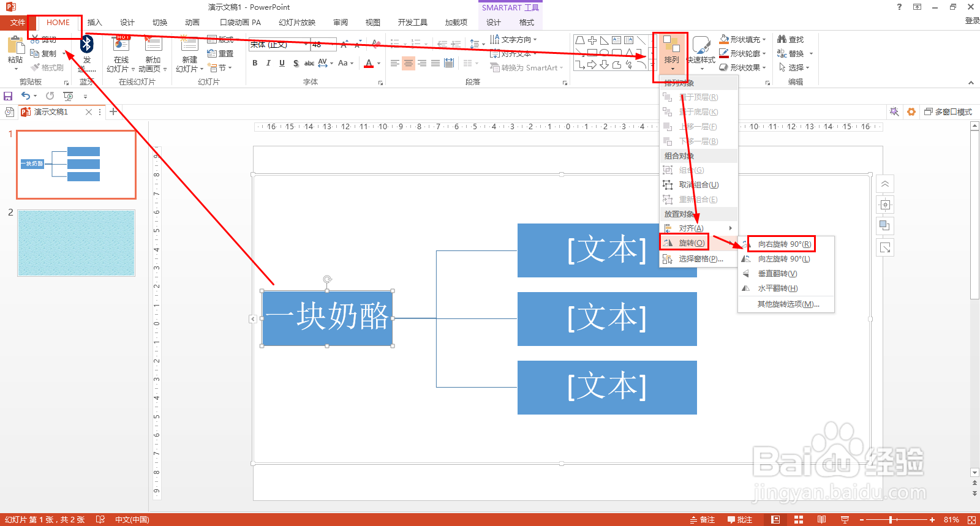Viewport: 980px width, 526px height.
Task: Open font name combo box 宋体 (正文)
Action: pos(279,44)
